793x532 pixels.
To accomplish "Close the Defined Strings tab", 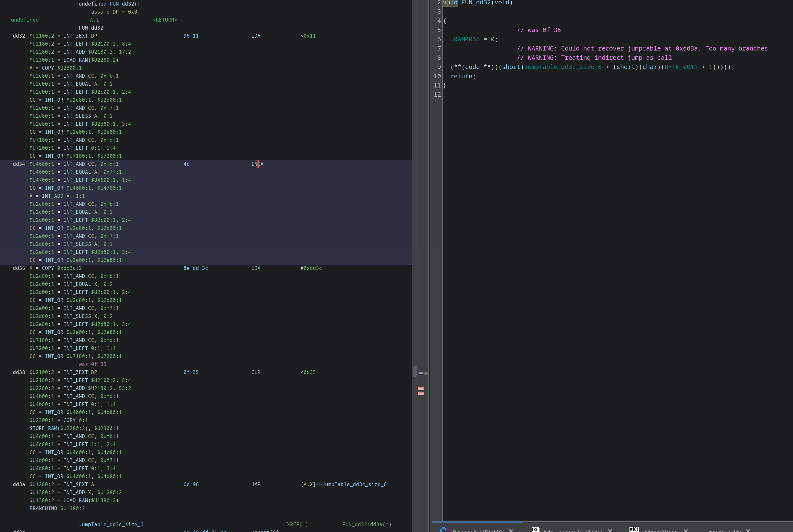I will [x=687, y=530].
